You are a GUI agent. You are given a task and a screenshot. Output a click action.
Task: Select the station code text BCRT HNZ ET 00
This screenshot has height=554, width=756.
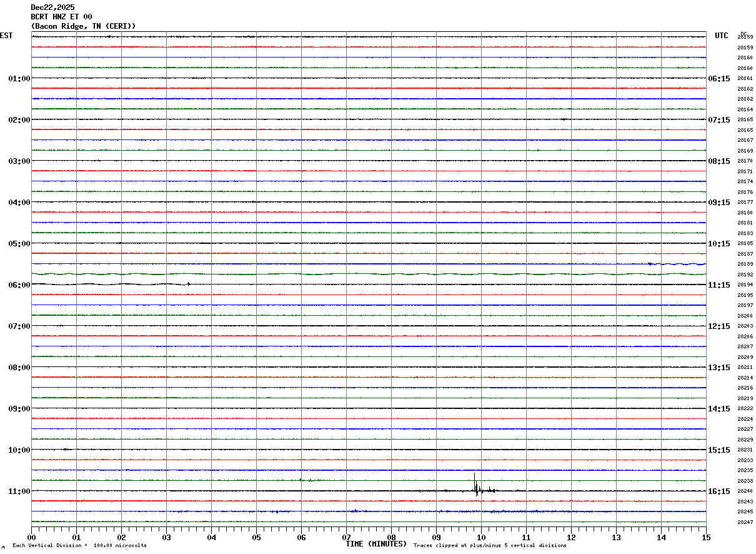(61, 17)
